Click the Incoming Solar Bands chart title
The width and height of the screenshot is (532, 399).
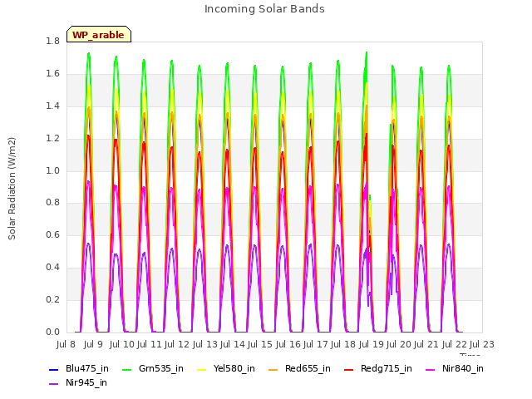pos(264,9)
